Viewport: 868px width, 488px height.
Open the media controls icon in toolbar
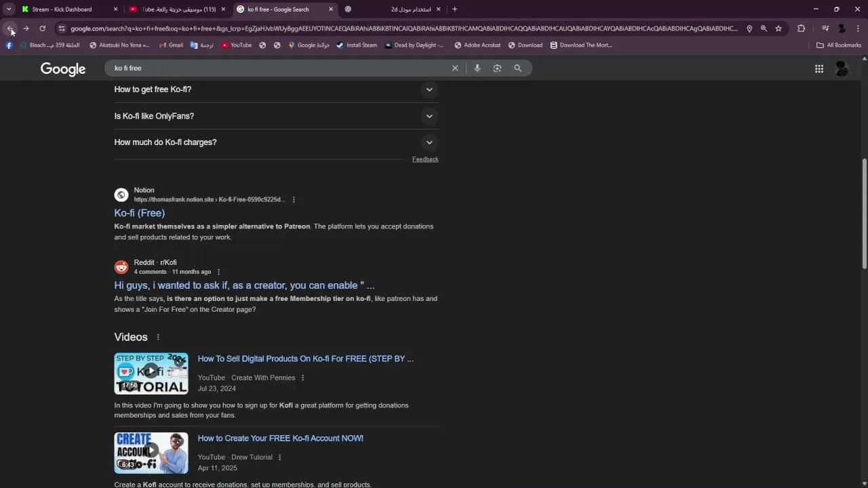coord(825,28)
